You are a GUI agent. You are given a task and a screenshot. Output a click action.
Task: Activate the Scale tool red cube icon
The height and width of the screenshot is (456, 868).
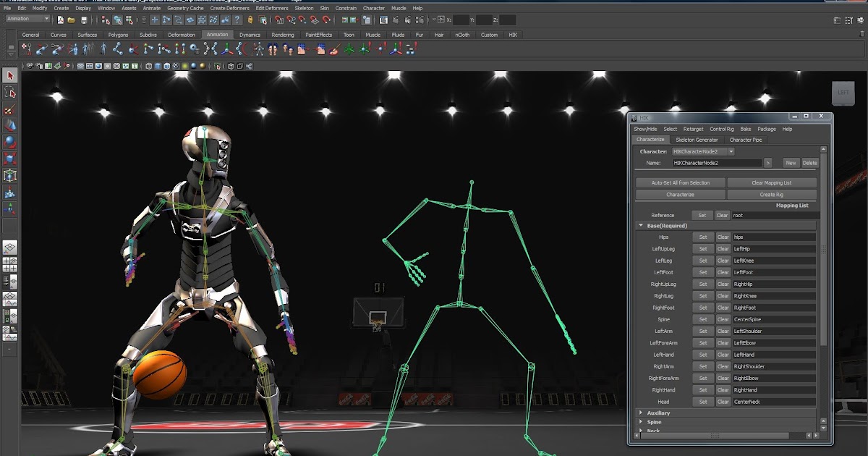point(10,159)
